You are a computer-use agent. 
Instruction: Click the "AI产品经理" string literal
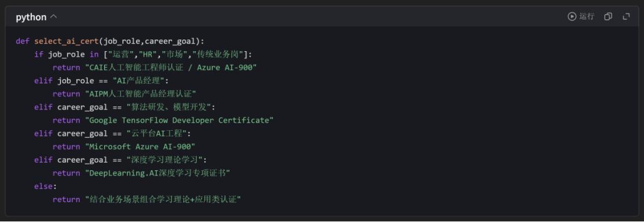pyautogui.click(x=138, y=81)
